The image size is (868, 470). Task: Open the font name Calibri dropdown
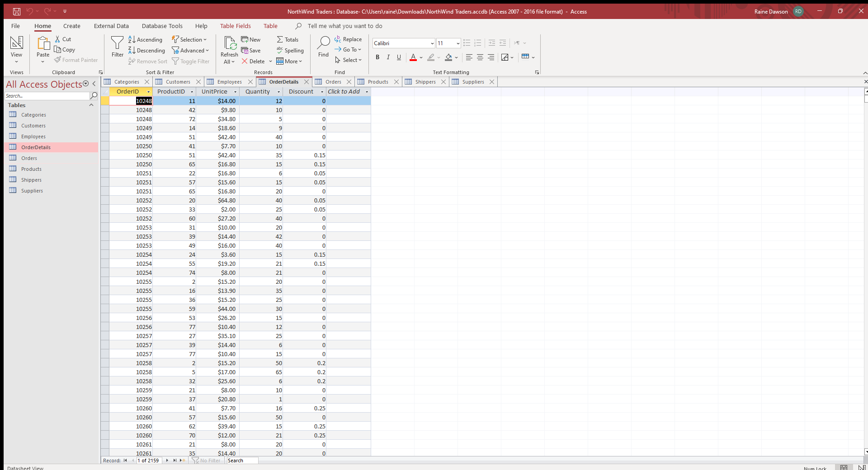pos(432,43)
